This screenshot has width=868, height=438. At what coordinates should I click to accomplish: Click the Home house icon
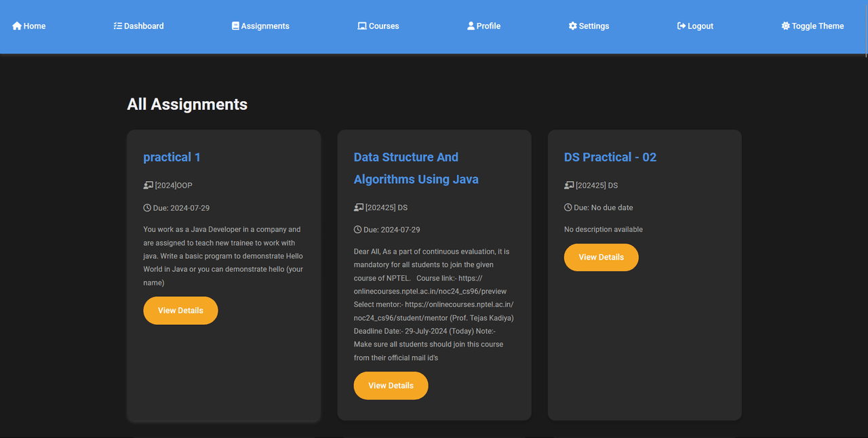coord(17,26)
